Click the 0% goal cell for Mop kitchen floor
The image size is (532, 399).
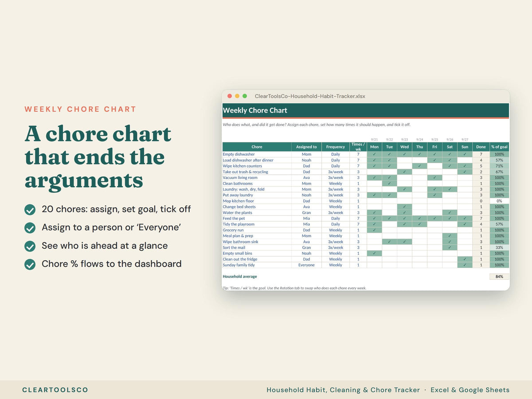499,201
